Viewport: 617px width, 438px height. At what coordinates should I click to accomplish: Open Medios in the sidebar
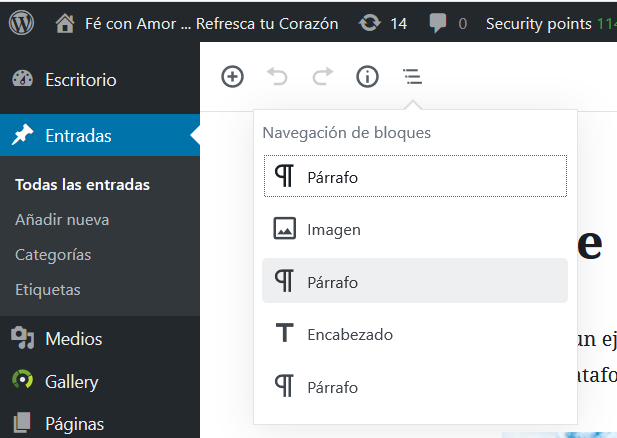[x=73, y=339]
